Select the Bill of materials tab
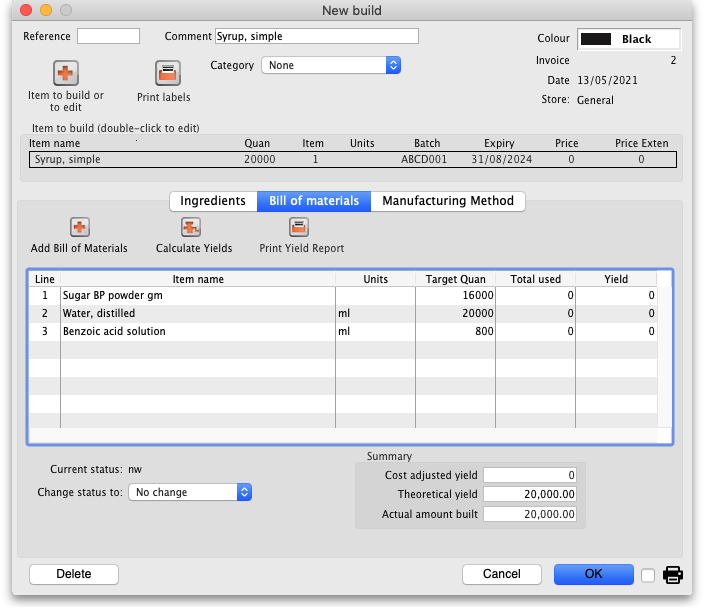 (314, 201)
